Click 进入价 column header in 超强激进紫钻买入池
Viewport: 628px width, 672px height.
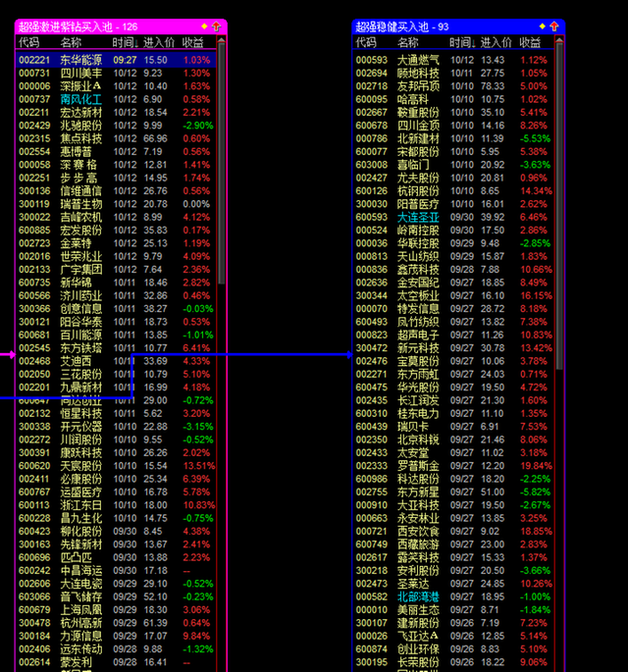(x=158, y=42)
